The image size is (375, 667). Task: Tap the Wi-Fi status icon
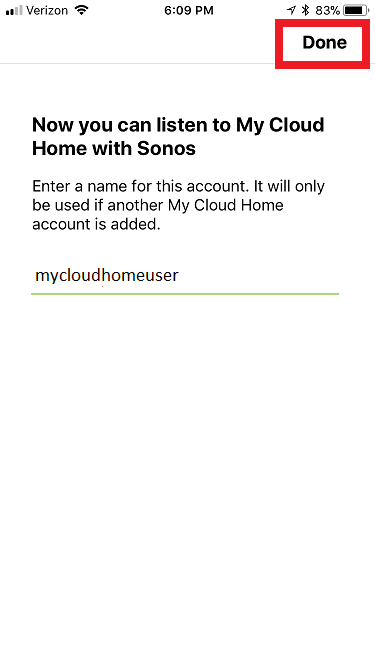[81, 11]
